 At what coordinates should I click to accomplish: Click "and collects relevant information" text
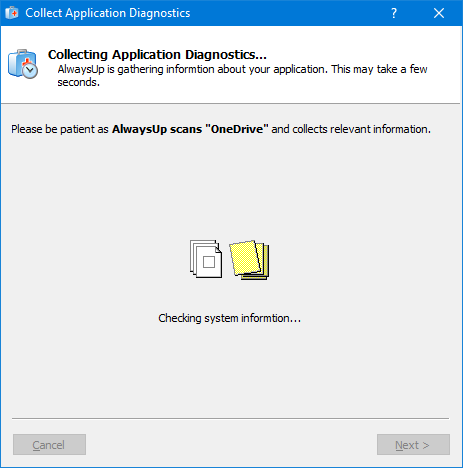(351, 129)
